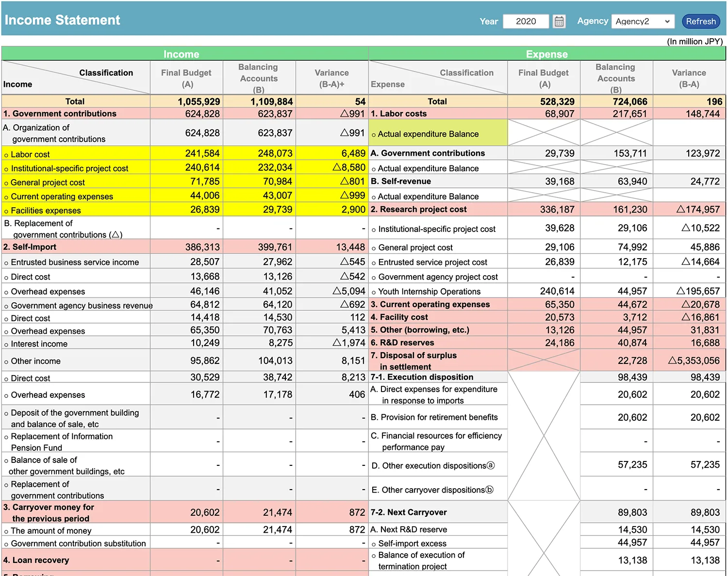Click the '1. Labor costs' expense row label
This screenshot has width=728, height=576.
398,114
